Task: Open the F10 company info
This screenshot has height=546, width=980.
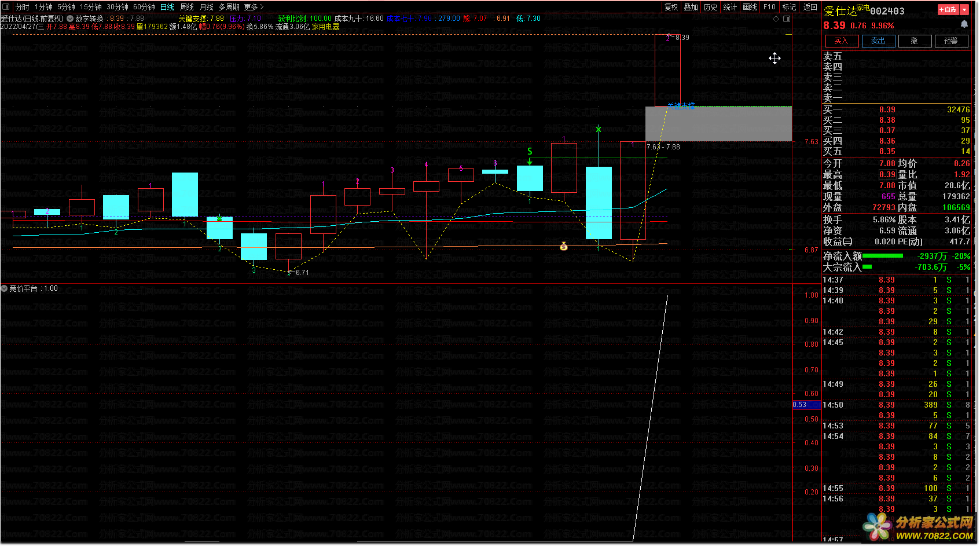Action: click(x=770, y=7)
